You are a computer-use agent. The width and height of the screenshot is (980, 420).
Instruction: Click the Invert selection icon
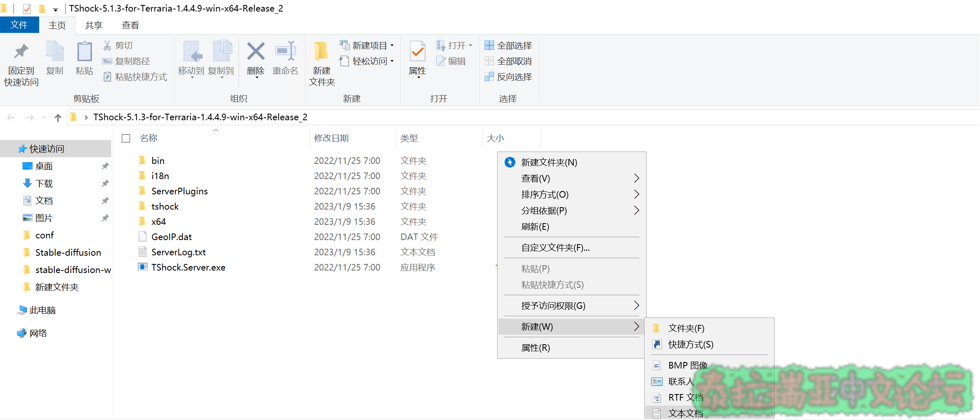489,77
